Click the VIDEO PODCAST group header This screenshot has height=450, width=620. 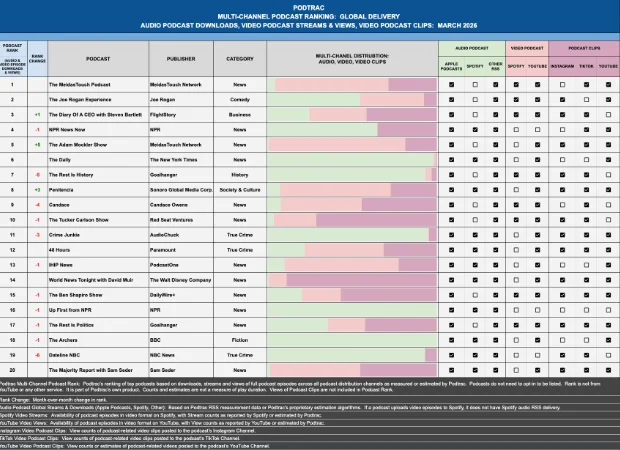527,48
